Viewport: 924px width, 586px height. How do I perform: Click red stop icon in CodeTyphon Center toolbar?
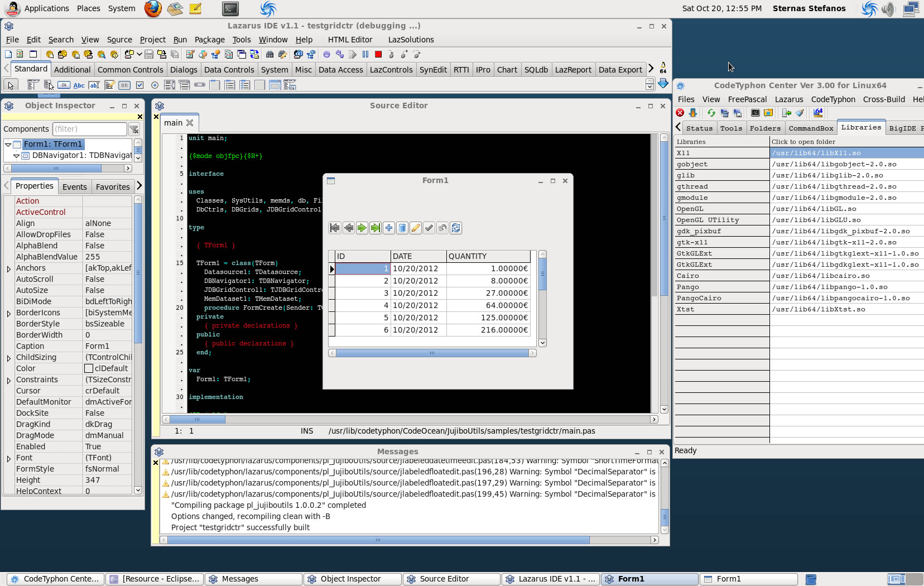680,113
